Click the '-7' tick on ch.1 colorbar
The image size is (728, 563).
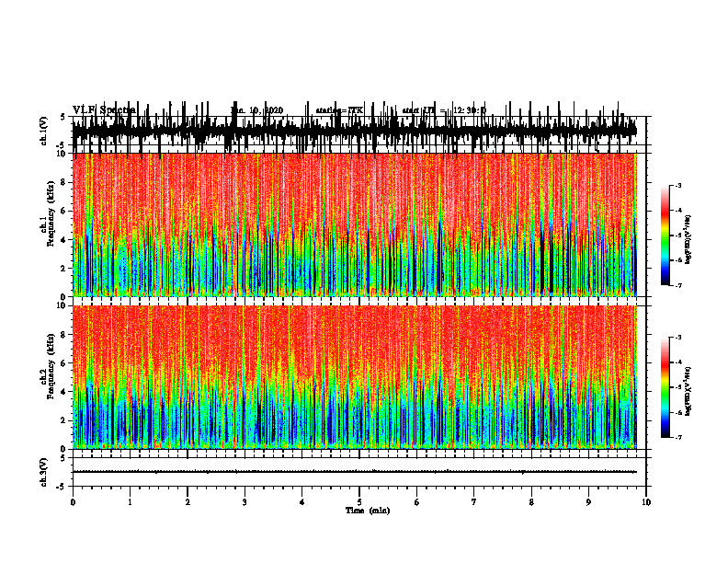[677, 285]
